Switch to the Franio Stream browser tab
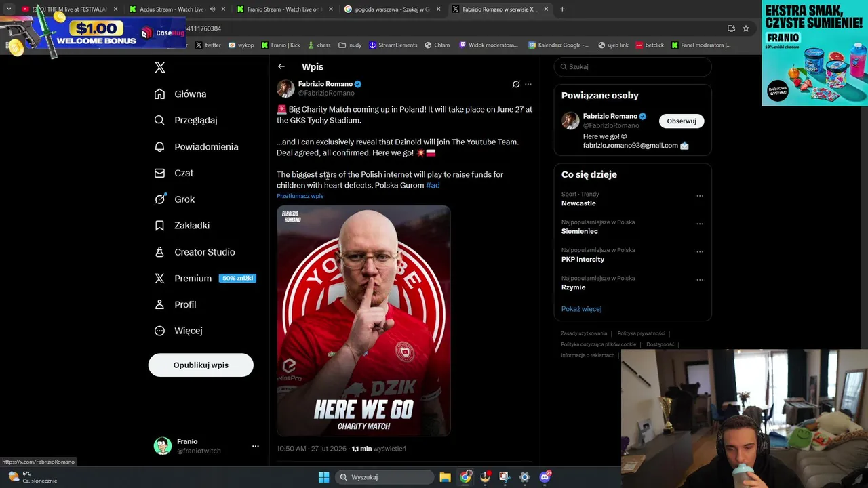The image size is (868, 488). tap(285, 9)
